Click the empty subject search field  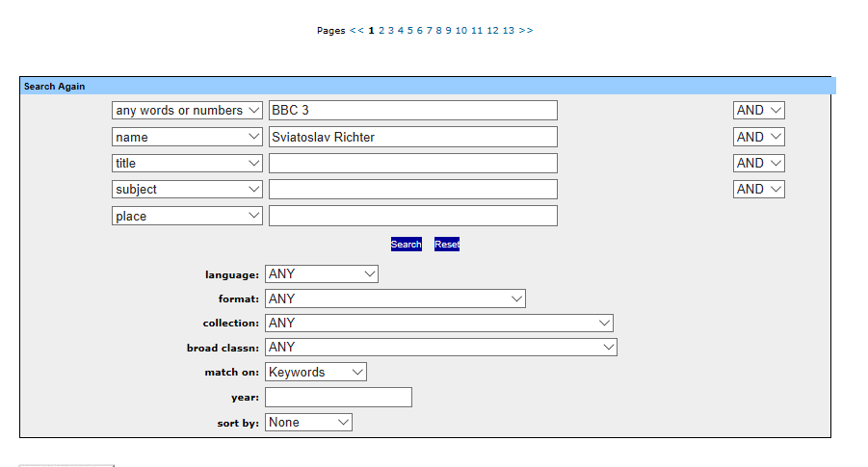point(413,190)
